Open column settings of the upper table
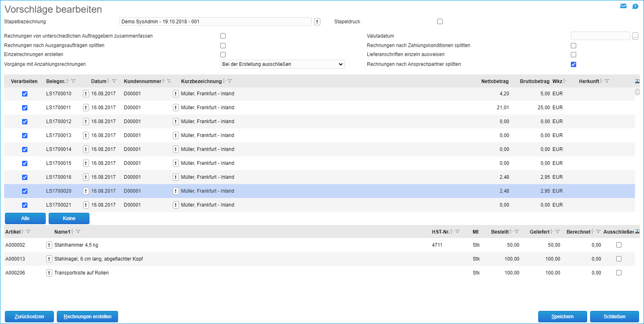The height and width of the screenshot is (324, 644). [637, 81]
